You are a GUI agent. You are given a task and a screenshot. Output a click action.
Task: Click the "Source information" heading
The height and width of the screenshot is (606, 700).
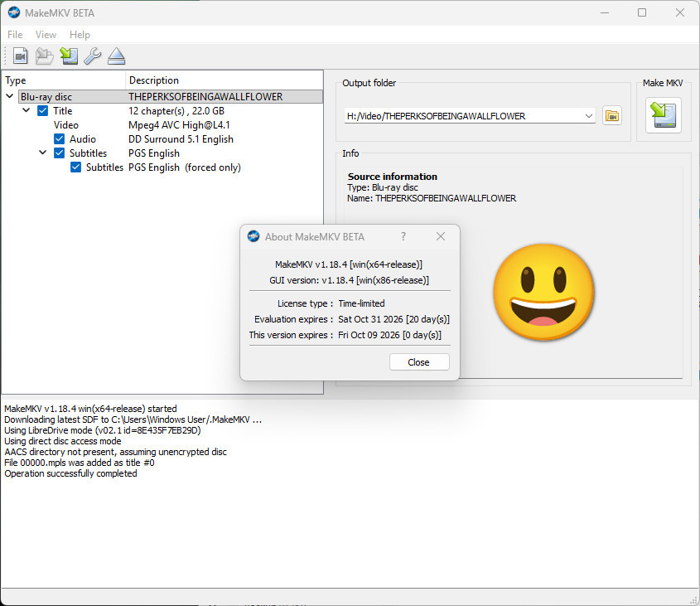[x=393, y=177]
